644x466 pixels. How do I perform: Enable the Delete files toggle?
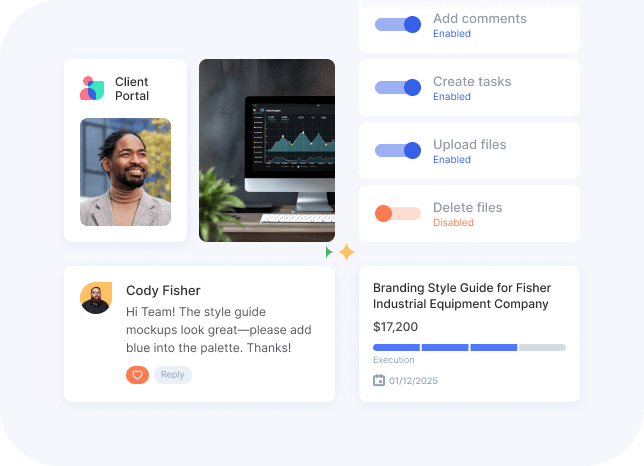[x=398, y=214]
